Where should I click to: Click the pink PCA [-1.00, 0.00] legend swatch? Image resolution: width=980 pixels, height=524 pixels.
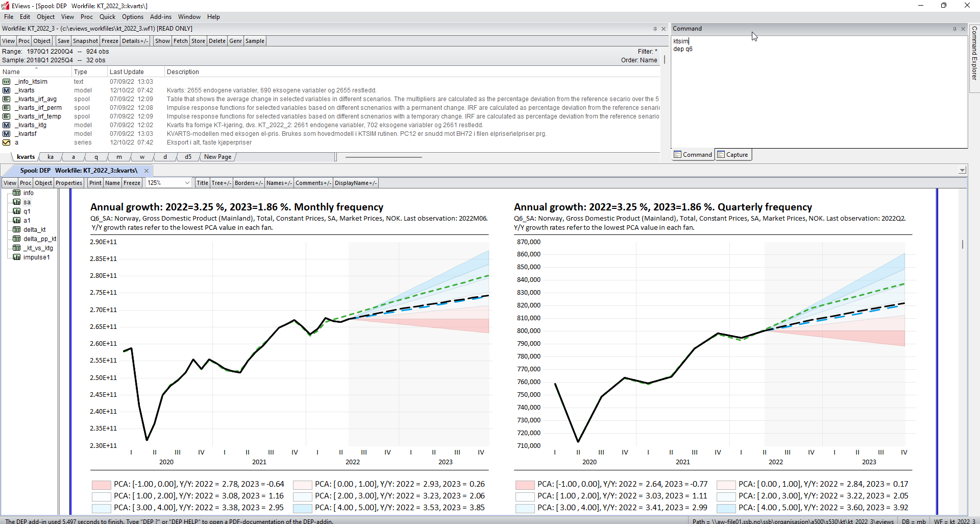click(102, 484)
